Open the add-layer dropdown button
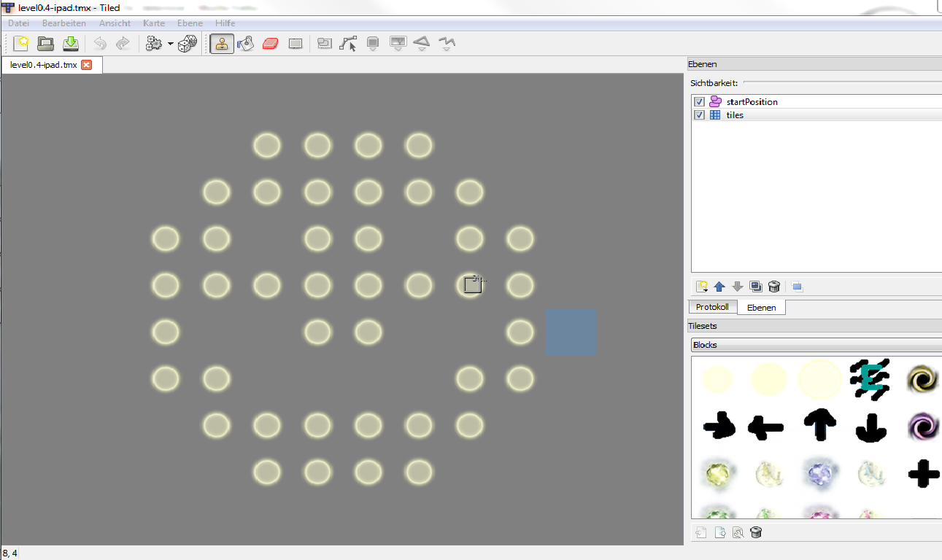The width and height of the screenshot is (942, 560). point(701,287)
